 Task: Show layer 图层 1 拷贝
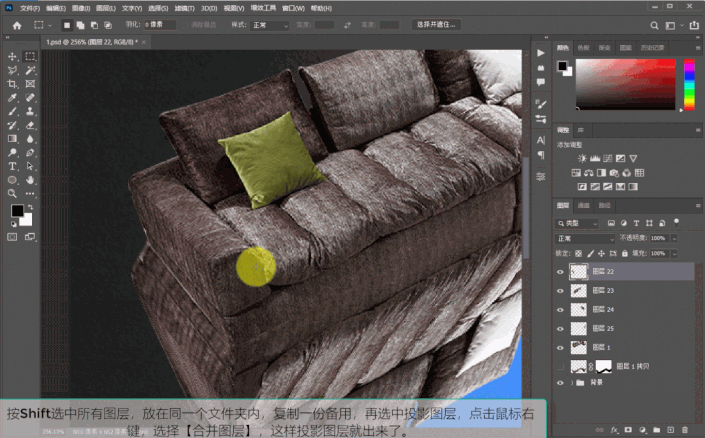coord(560,367)
